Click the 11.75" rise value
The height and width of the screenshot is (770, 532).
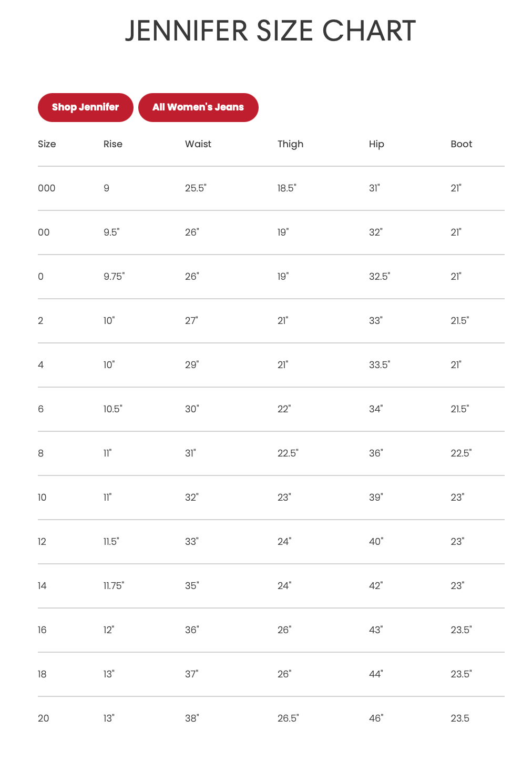coord(114,586)
